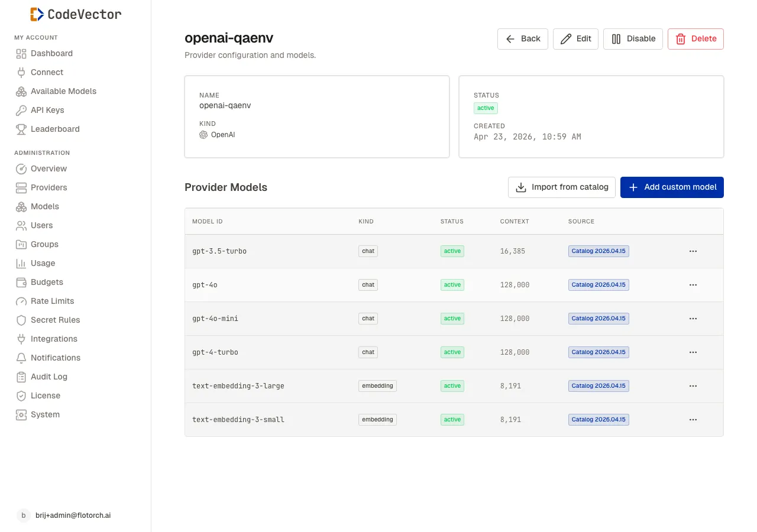Click the Usage bar chart icon
Screen dimensions: 757x532
coord(21,264)
